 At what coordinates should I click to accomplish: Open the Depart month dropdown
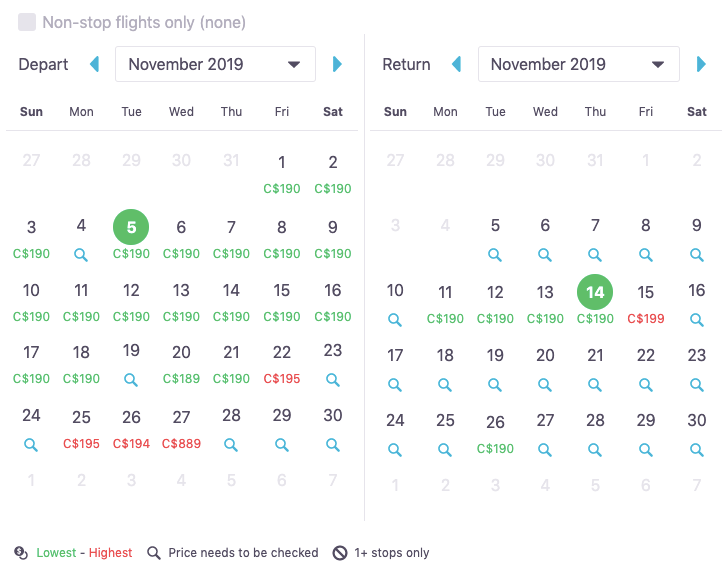[x=215, y=64]
